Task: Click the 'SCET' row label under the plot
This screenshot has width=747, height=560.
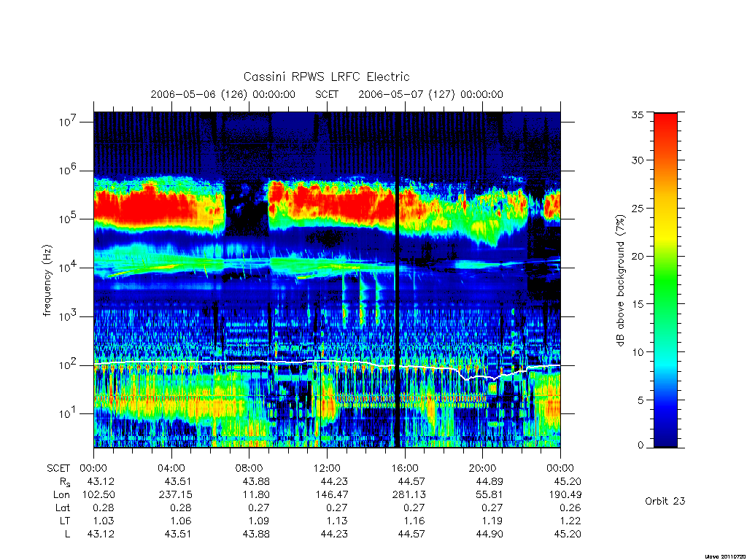Action: tap(58, 468)
